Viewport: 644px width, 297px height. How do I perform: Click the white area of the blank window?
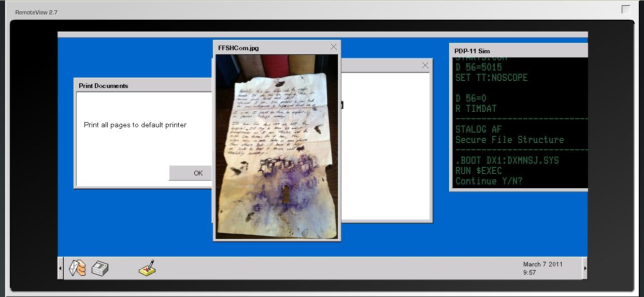point(386,155)
